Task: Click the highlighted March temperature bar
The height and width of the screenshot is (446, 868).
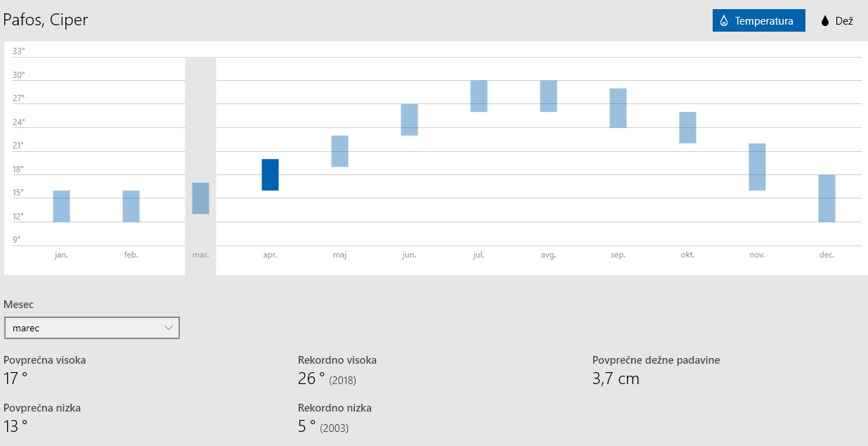Action: click(x=200, y=198)
